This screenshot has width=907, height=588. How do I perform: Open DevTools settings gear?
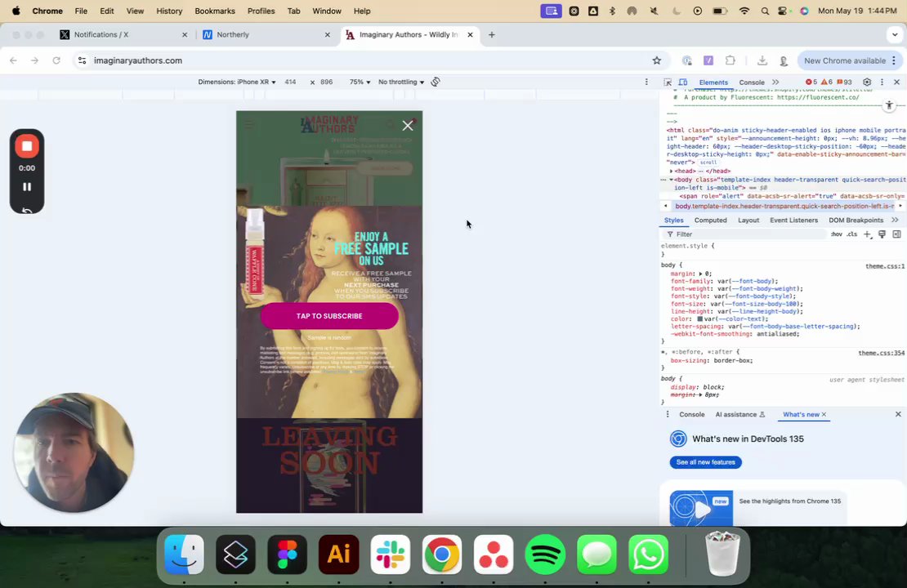(x=866, y=82)
